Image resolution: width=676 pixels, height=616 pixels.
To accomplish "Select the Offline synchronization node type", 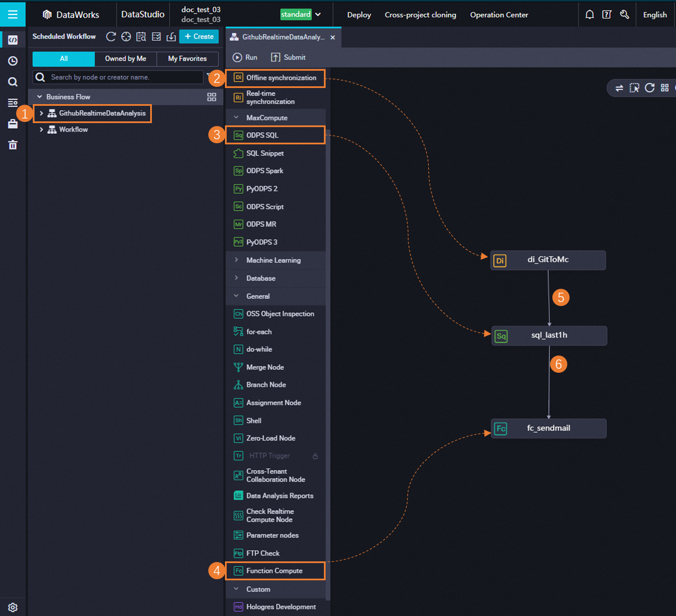I will pyautogui.click(x=276, y=78).
